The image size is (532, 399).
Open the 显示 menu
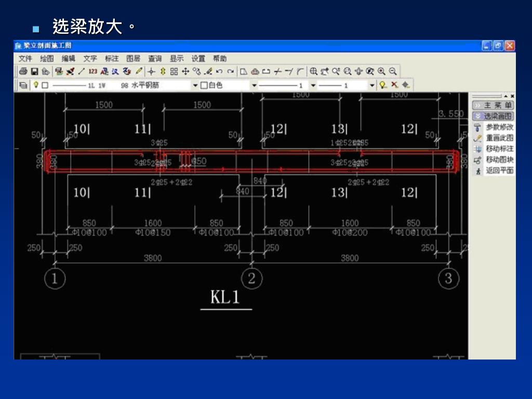point(177,58)
